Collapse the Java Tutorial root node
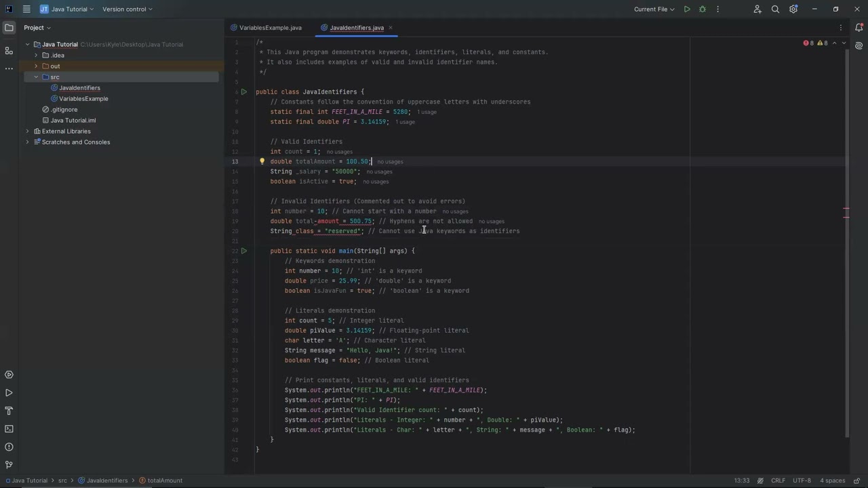Image resolution: width=868 pixels, height=488 pixels. pos(28,45)
